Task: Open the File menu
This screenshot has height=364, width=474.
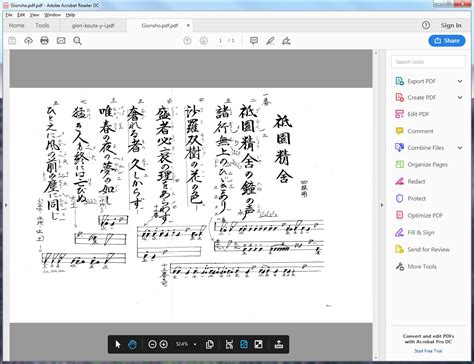Action: click(9, 15)
